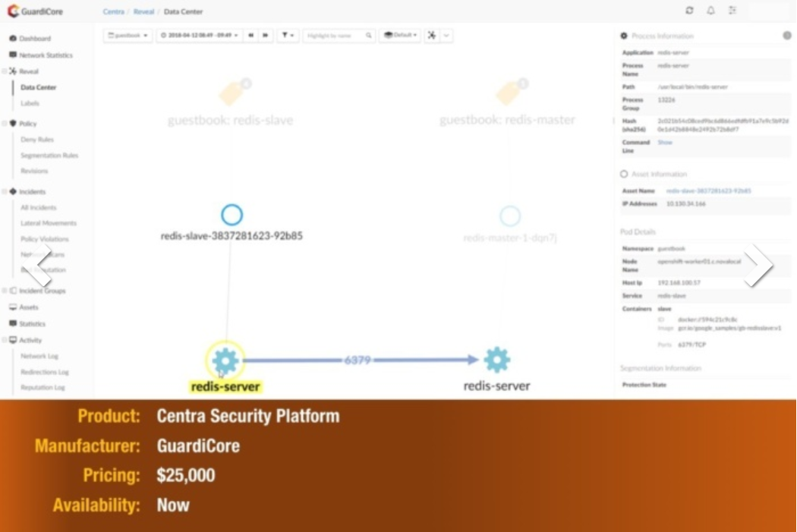Focus the Highlight by name field
The image size is (797, 532).
334,36
